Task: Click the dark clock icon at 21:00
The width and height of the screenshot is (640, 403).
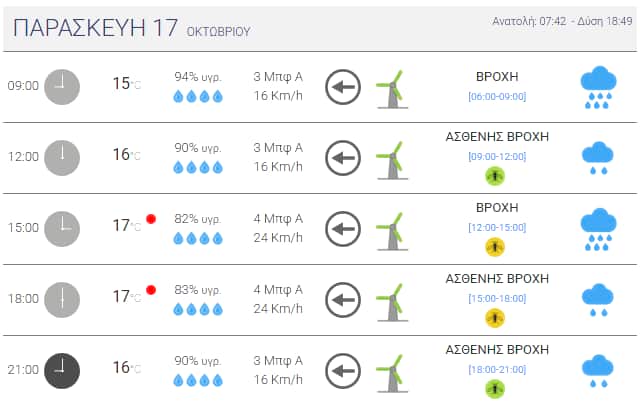Action: tap(62, 369)
